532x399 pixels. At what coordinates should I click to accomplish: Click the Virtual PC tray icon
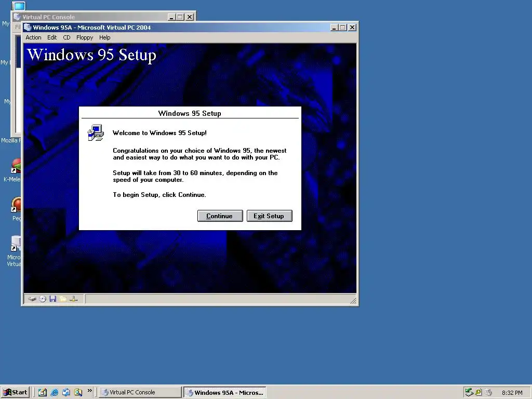click(x=488, y=392)
